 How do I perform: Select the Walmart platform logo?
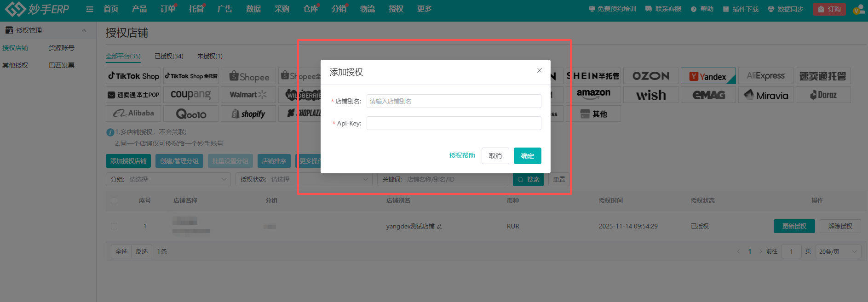248,95
